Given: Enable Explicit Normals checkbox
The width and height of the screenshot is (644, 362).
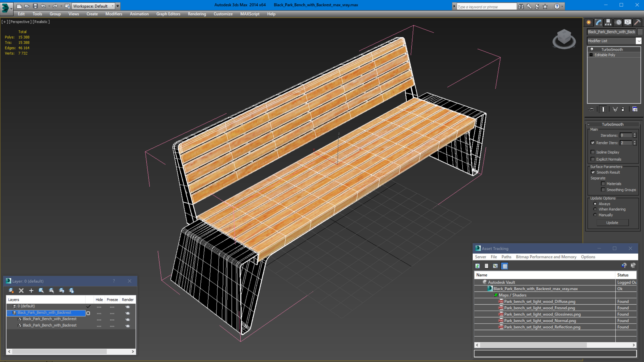Looking at the screenshot, I should click(x=593, y=159).
